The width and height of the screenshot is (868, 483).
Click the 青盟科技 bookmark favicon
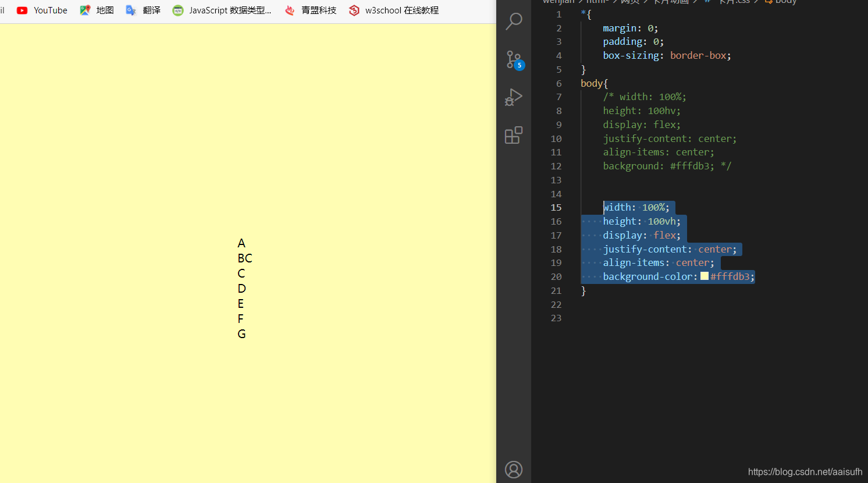[290, 10]
